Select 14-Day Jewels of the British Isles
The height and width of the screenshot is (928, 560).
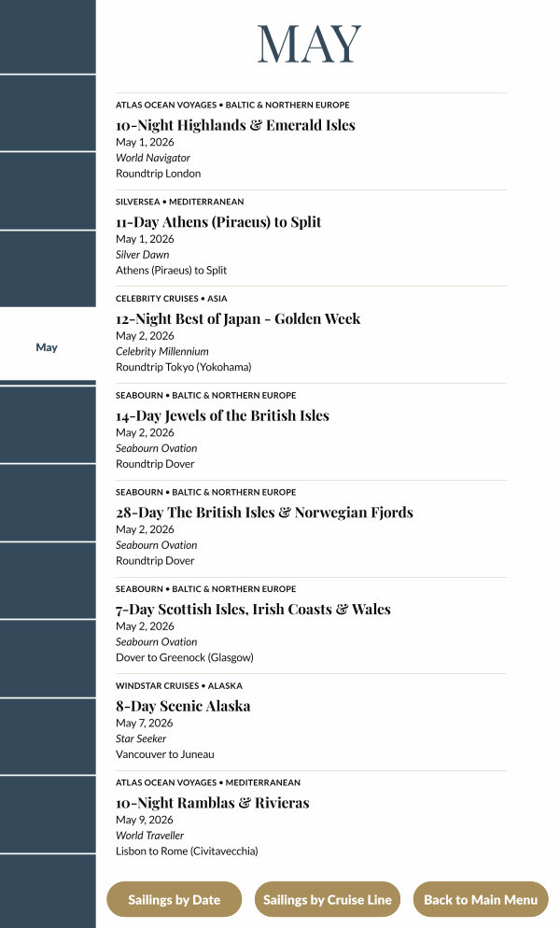tap(222, 415)
